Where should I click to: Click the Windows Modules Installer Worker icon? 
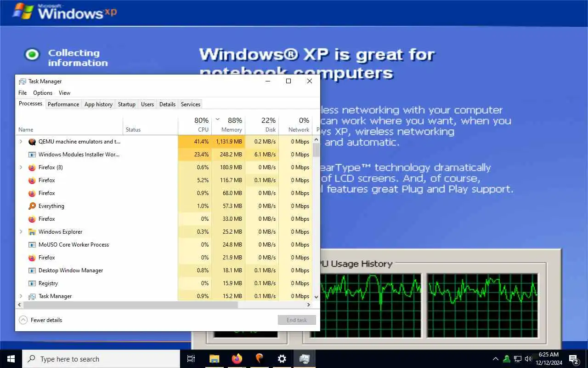coord(32,155)
